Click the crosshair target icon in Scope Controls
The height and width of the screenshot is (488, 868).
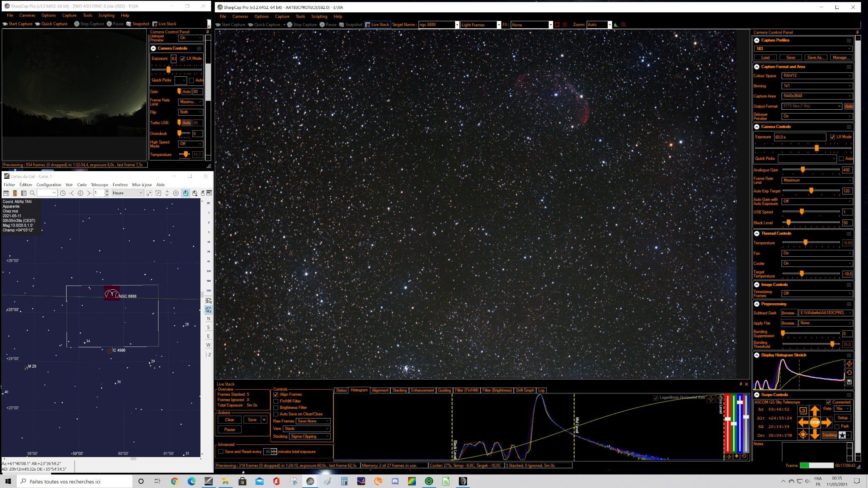tap(803, 434)
